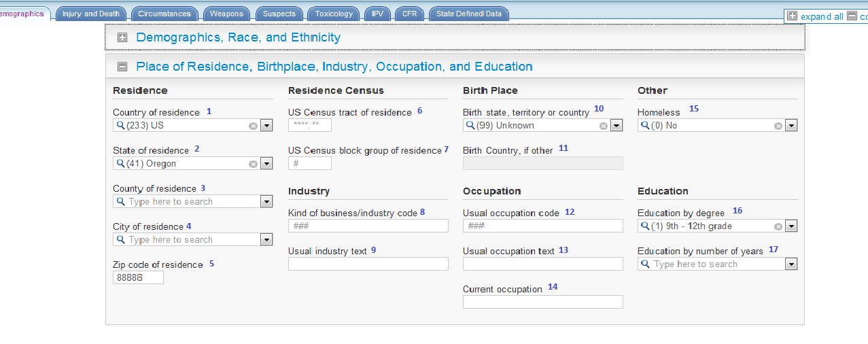Open the State of residence dropdown
Screen dimensions: 868x344
coord(266,164)
